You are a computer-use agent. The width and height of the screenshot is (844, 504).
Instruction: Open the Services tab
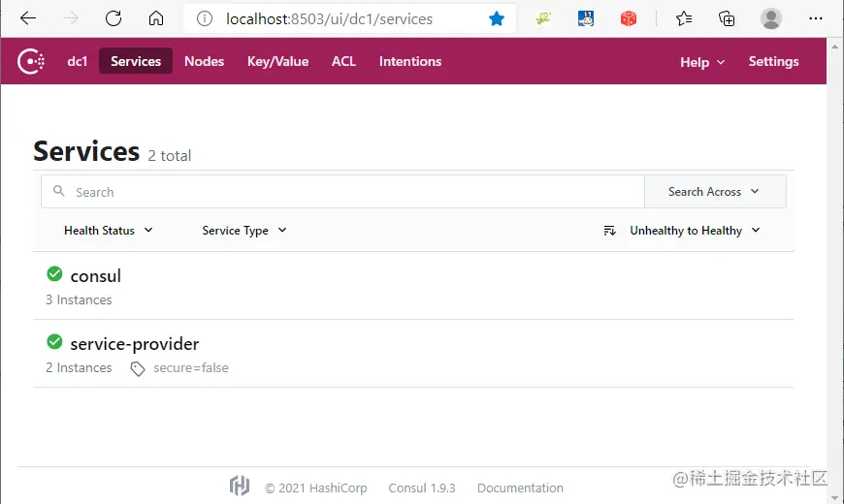tap(136, 61)
